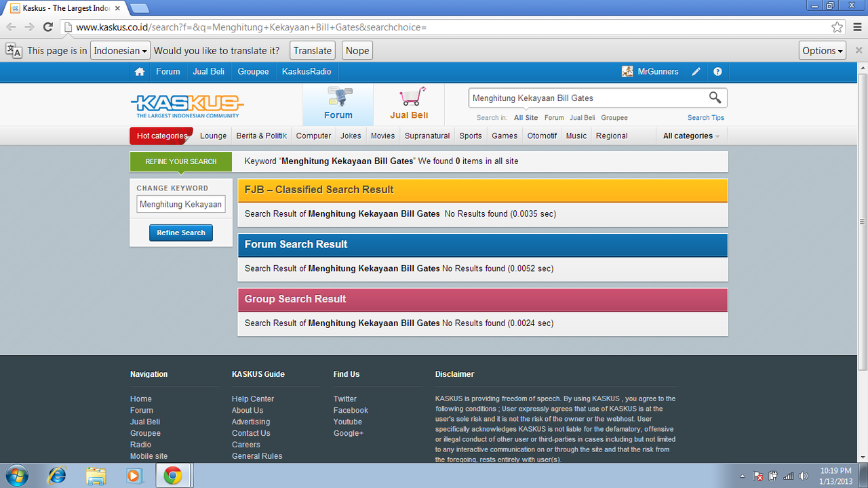
Task: Open the Facebook footer link
Action: (351, 411)
